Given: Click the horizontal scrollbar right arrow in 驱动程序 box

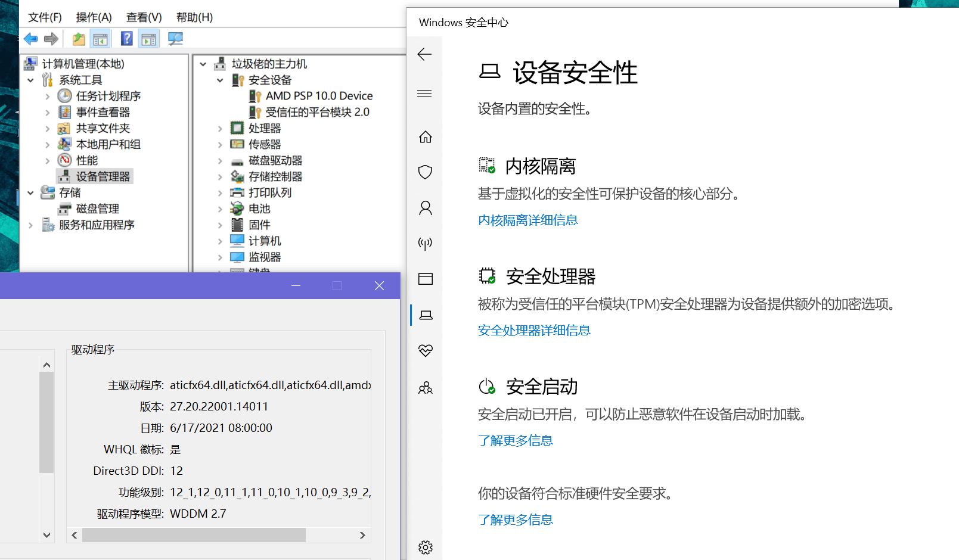Looking at the screenshot, I should [362, 535].
